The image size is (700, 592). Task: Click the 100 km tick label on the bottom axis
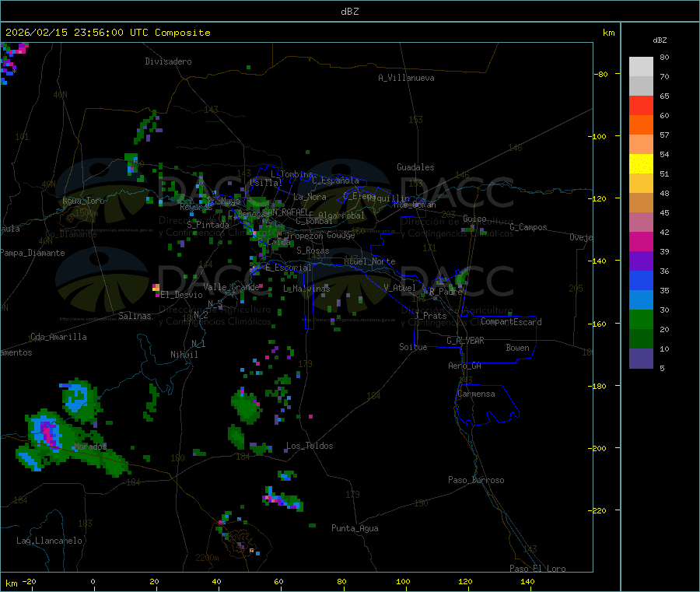click(x=403, y=581)
